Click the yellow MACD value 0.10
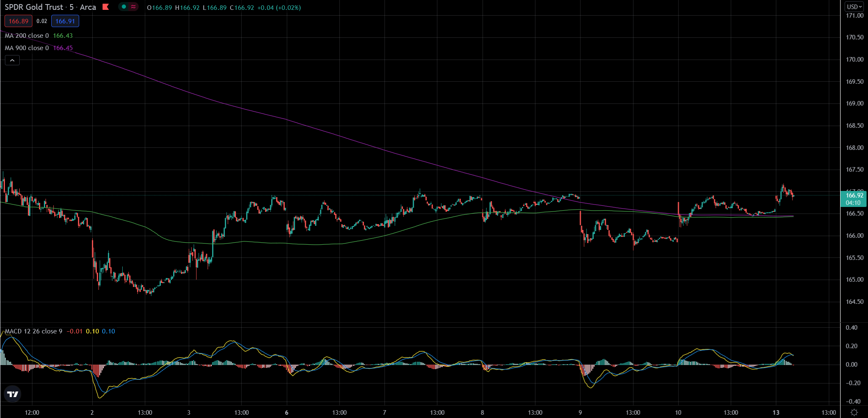 (92, 331)
